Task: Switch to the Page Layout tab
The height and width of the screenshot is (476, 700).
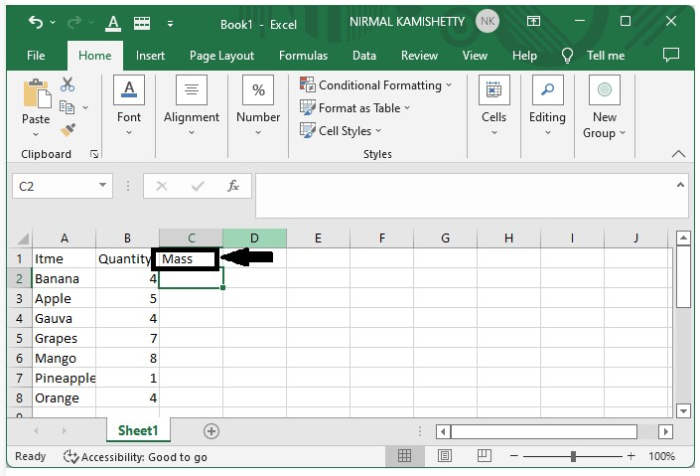Action: pos(221,56)
